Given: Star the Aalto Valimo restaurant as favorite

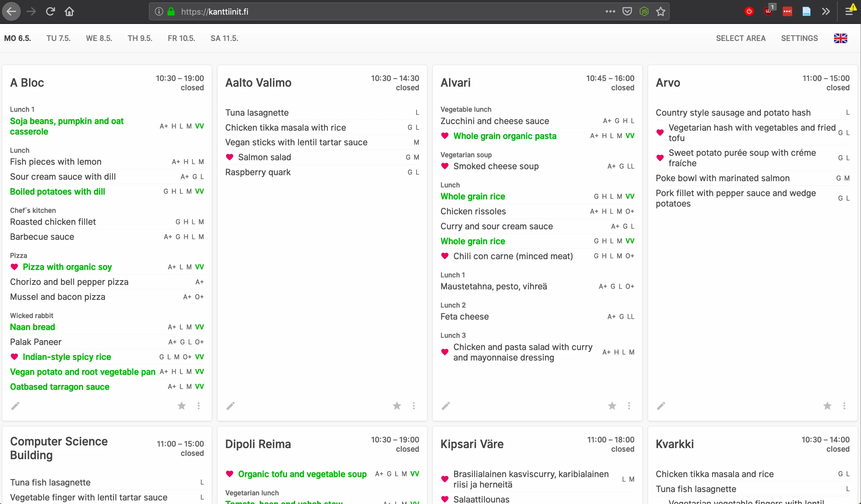Looking at the screenshot, I should pyautogui.click(x=397, y=406).
